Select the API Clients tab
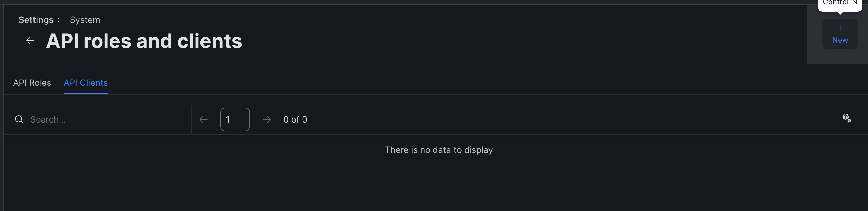 tap(86, 83)
